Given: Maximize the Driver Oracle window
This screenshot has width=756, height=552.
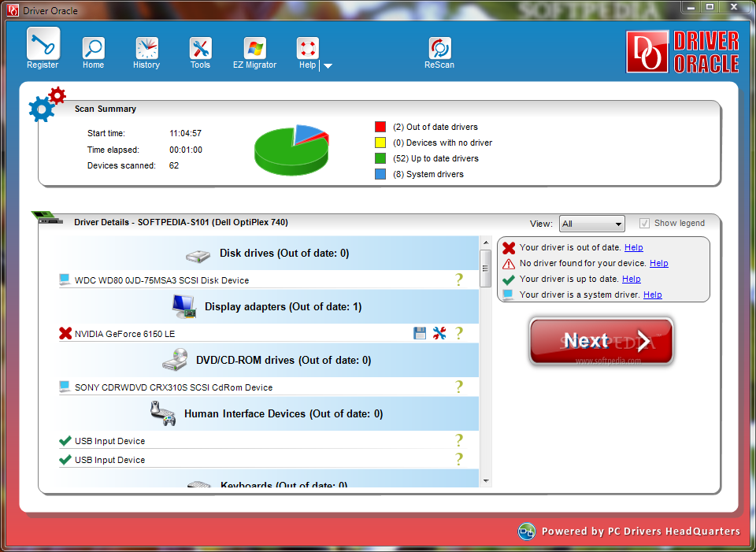Looking at the screenshot, I should pyautogui.click(x=710, y=7).
